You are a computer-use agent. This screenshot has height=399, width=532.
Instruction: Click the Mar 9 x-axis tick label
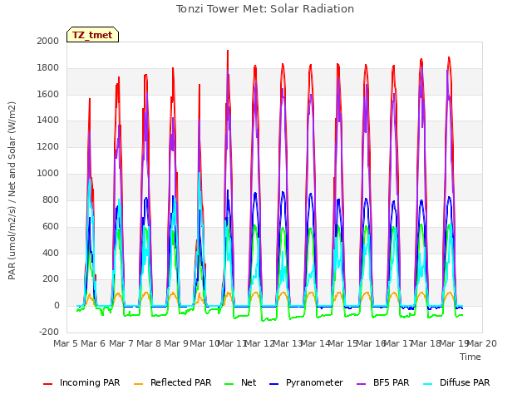tap(176, 343)
